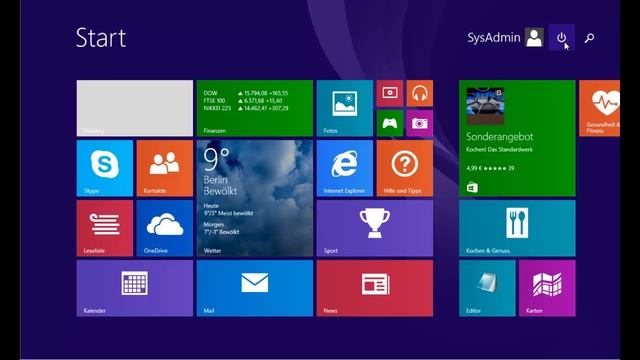
Task: Open the Mail tile
Action: [x=255, y=288]
